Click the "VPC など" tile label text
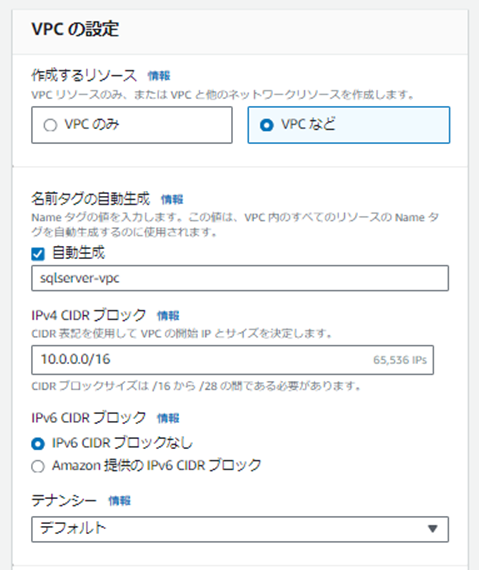The width and height of the screenshot is (479, 570). 308,124
